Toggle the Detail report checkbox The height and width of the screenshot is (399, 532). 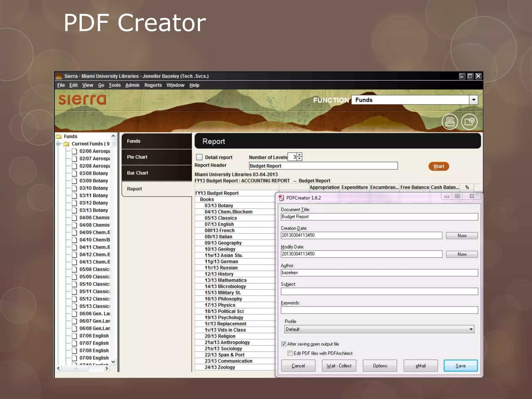[199, 157]
